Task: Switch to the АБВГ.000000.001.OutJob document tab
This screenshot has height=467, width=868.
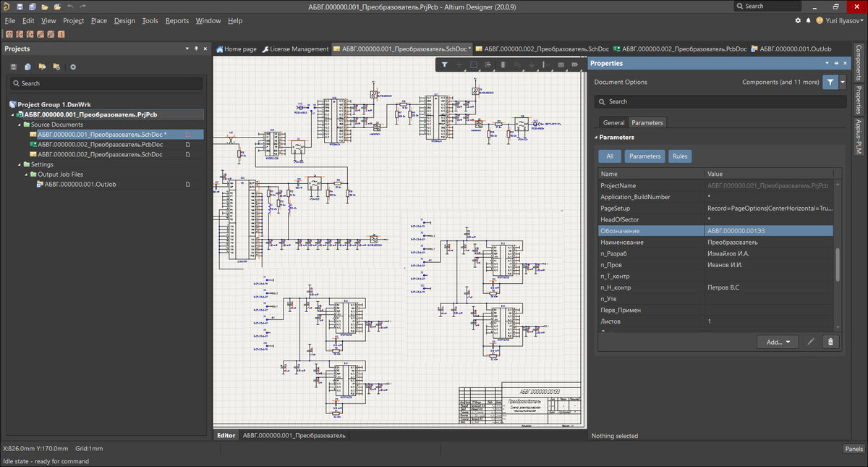Action: [x=791, y=49]
